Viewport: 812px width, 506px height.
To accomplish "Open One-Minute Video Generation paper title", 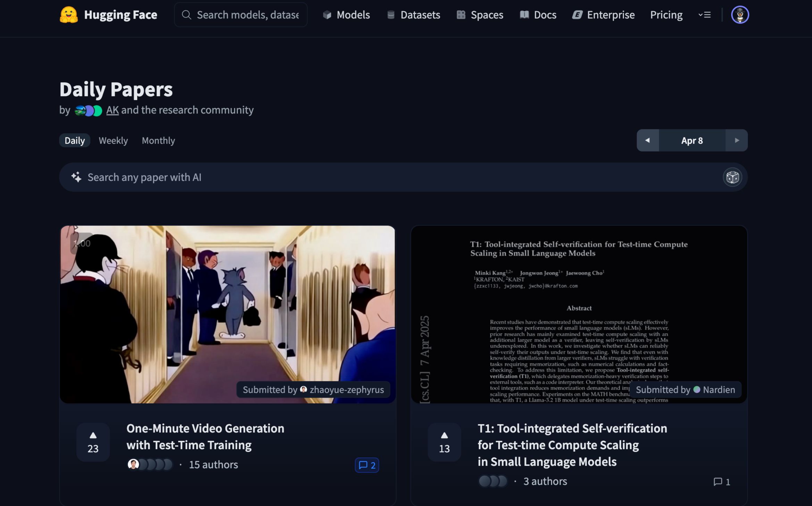I will click(205, 437).
